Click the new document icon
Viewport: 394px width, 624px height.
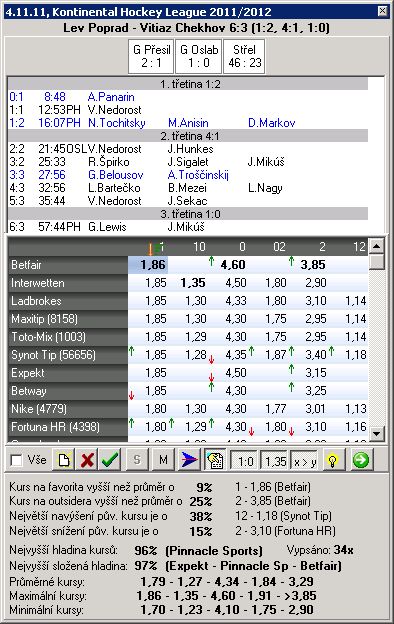pyautogui.click(x=64, y=460)
